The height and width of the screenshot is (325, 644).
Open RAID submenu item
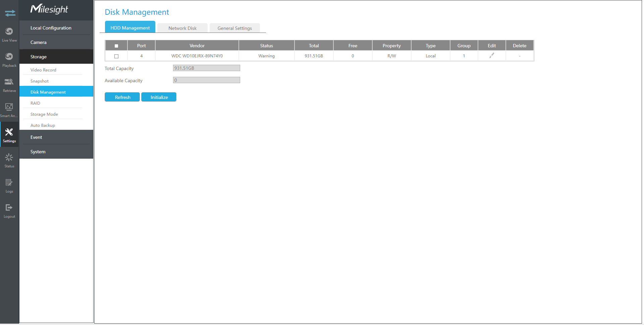point(56,103)
